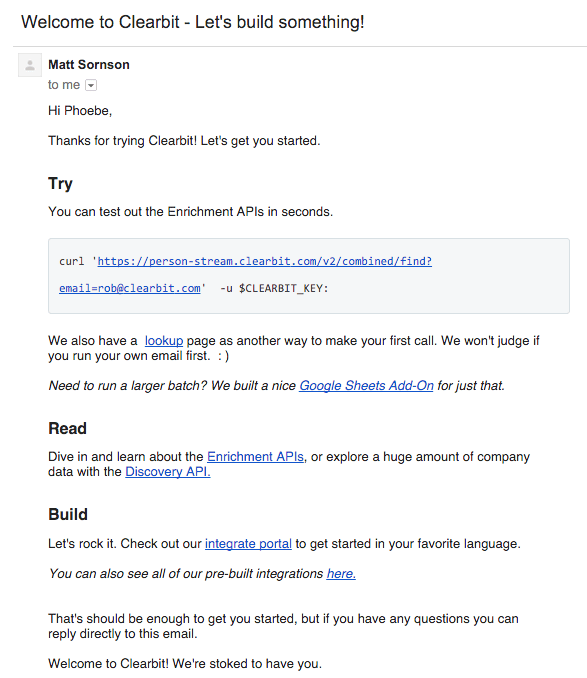Click the 'Hi Phoebe,' greeting line

(x=80, y=111)
